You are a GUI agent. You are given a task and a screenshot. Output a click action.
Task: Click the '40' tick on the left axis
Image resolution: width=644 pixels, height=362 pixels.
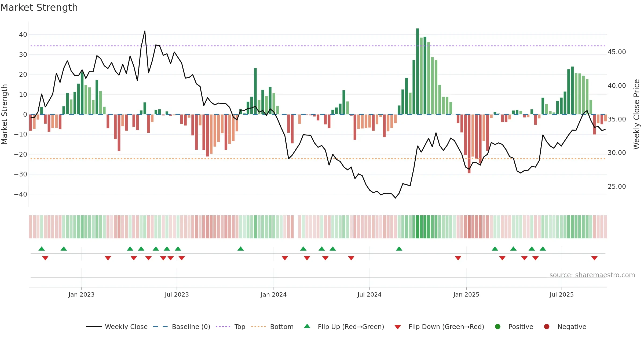pos(23,35)
